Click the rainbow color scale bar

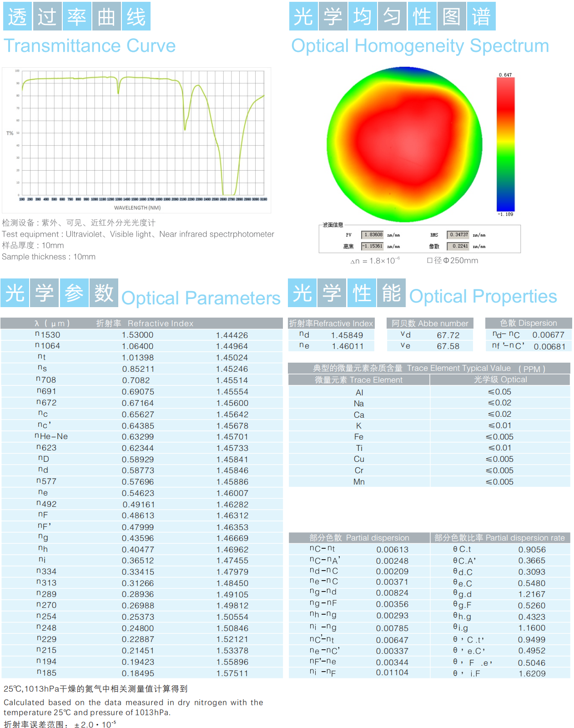pyautogui.click(x=505, y=144)
